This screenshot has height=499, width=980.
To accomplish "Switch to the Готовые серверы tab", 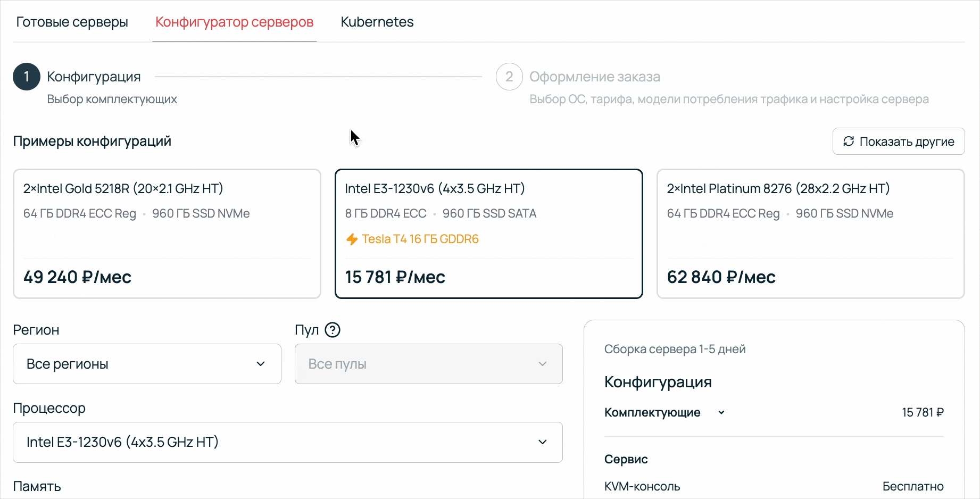I will point(72,22).
